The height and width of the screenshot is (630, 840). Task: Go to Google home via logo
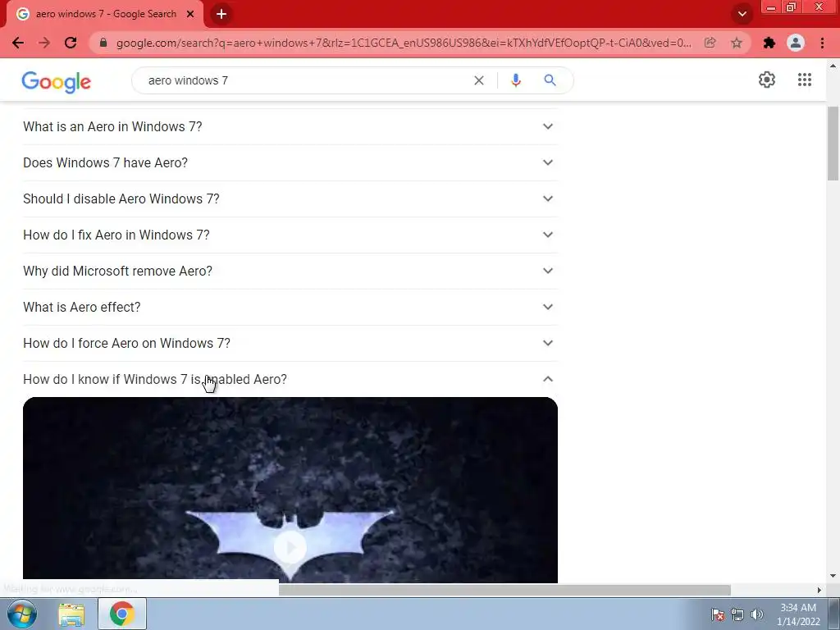point(57,81)
